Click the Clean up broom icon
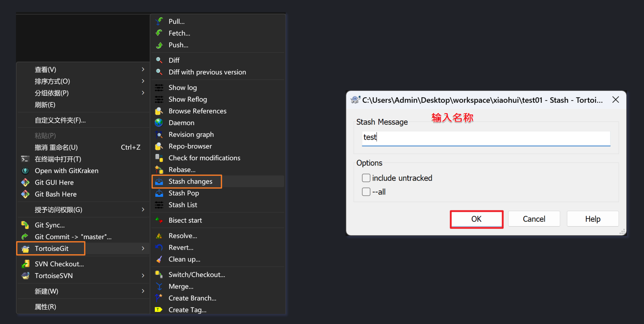 click(x=159, y=259)
